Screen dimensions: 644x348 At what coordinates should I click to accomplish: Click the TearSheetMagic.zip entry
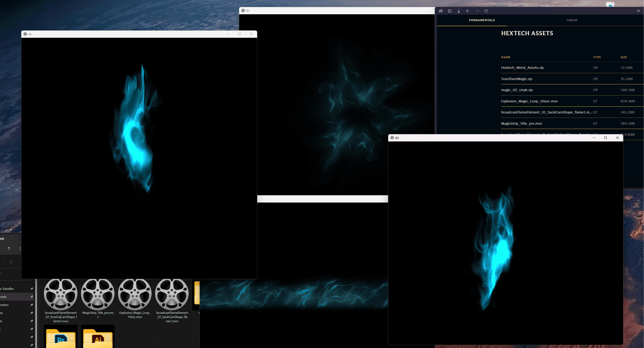click(x=516, y=79)
